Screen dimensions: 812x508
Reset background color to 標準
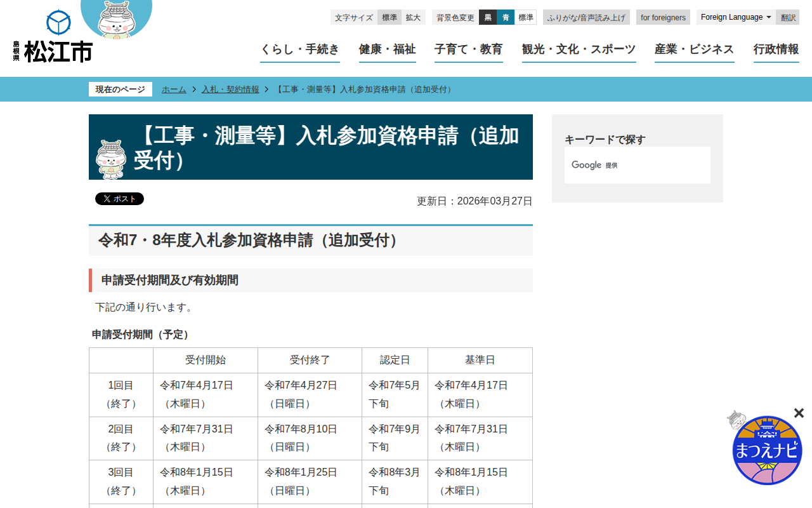(526, 17)
